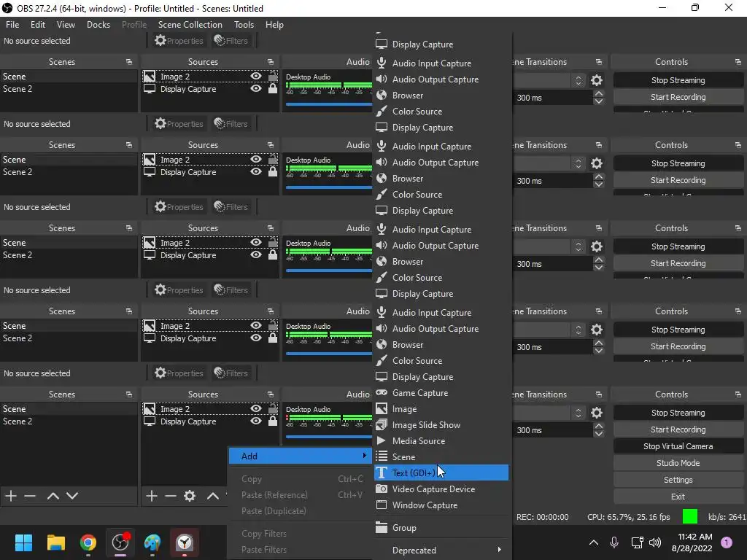Toggle Studio Mode
747x560 pixels.
click(678, 463)
